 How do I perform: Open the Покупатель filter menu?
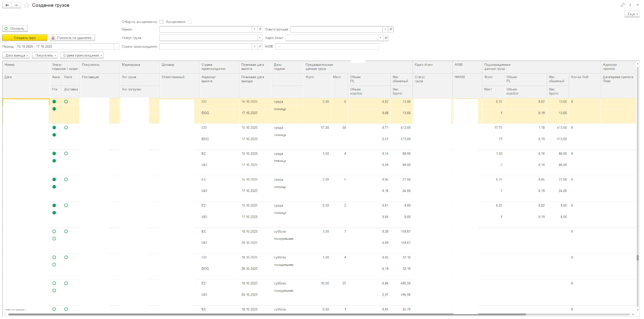tap(45, 55)
